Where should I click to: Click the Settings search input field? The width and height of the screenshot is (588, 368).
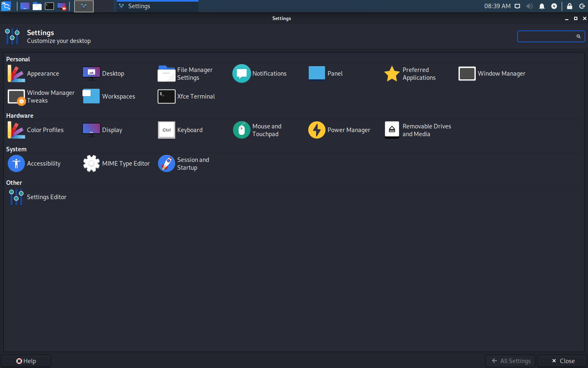[551, 36]
